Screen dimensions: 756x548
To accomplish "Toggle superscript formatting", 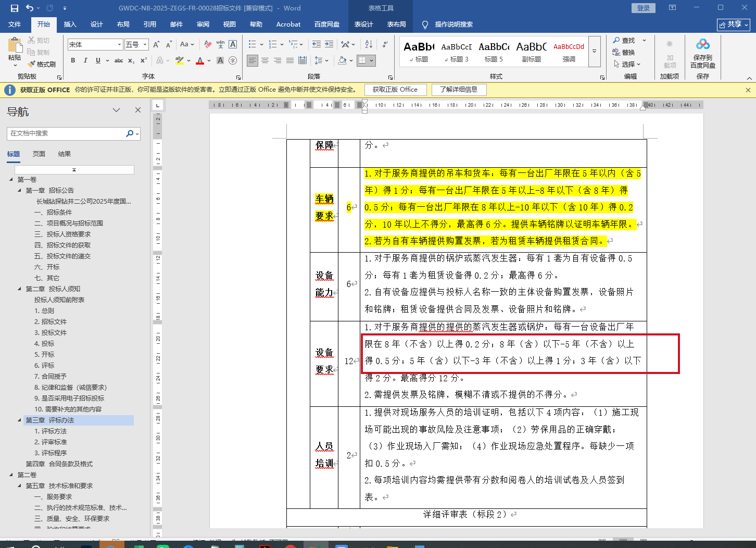I will (x=144, y=60).
